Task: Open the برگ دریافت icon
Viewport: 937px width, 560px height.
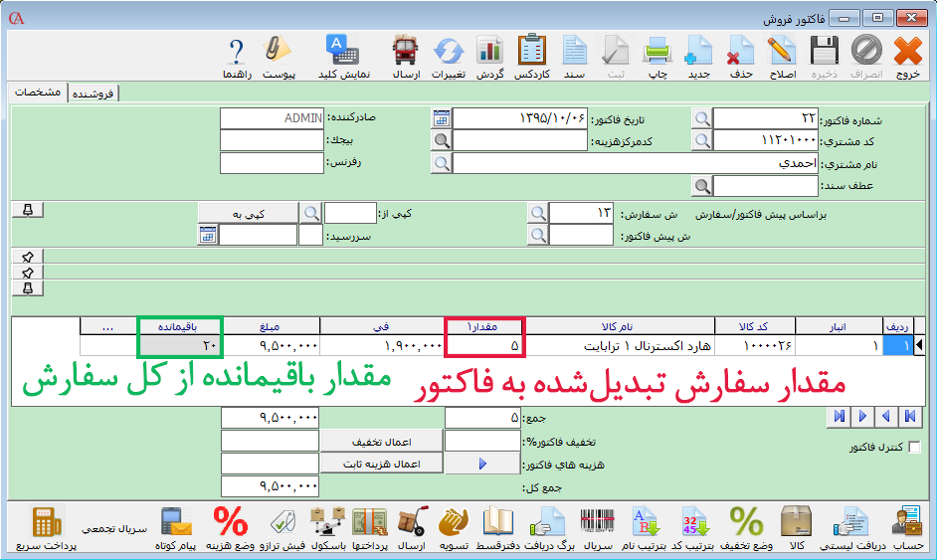Action: coord(549,522)
